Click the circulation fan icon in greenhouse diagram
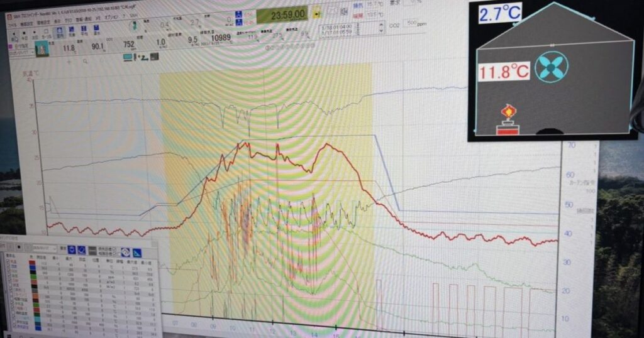644x338 pixels. point(551,67)
